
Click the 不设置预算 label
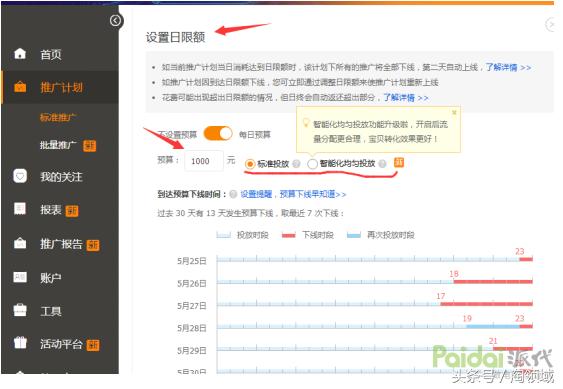[x=177, y=135]
